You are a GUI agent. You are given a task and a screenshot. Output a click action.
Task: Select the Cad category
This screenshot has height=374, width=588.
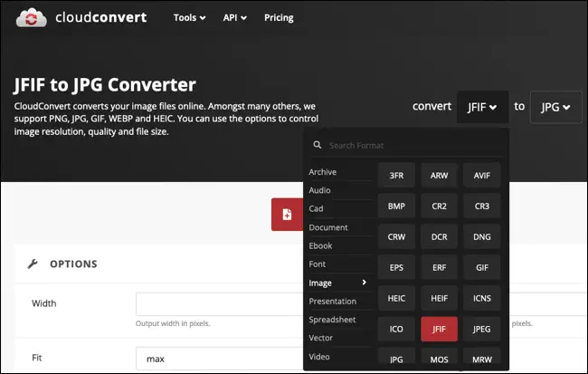(316, 209)
